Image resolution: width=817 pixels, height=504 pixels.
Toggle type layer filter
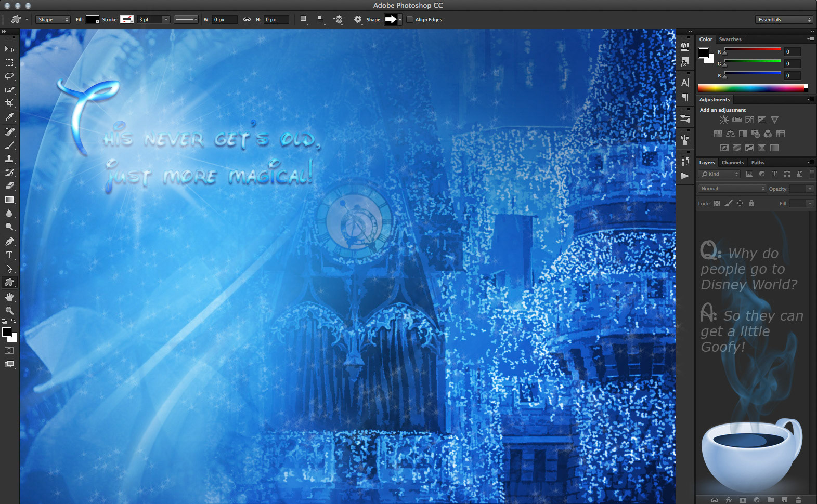tap(774, 174)
